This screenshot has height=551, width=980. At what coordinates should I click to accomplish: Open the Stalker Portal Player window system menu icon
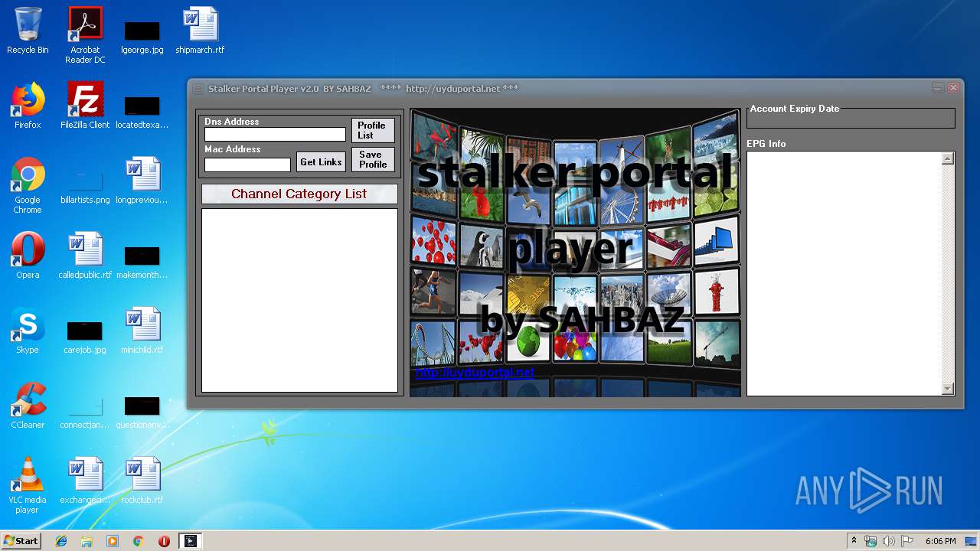[x=198, y=89]
